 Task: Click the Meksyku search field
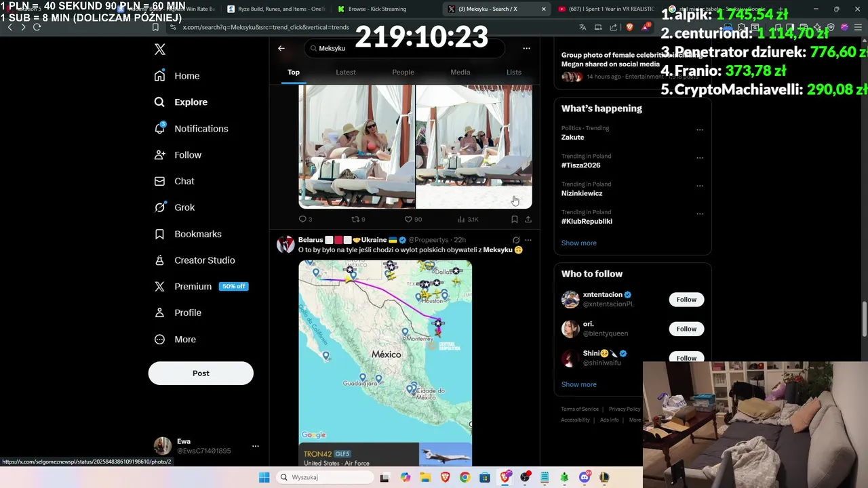pos(404,48)
